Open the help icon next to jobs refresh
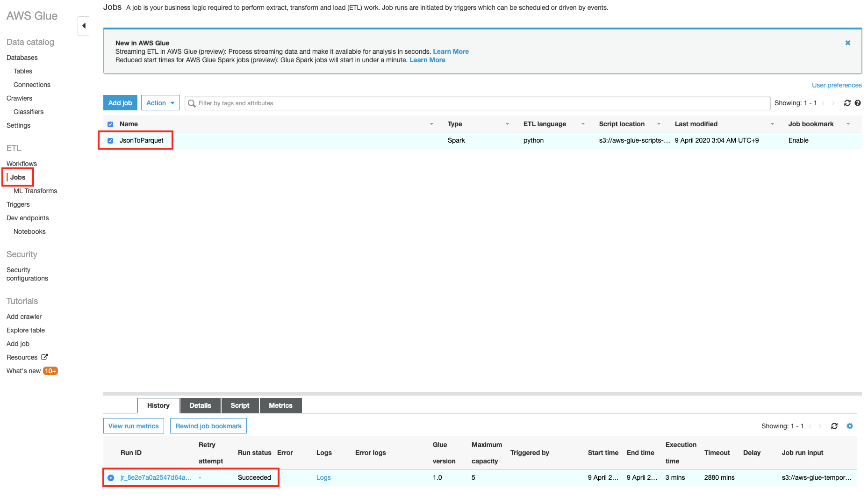The height and width of the screenshot is (498, 868). [858, 103]
